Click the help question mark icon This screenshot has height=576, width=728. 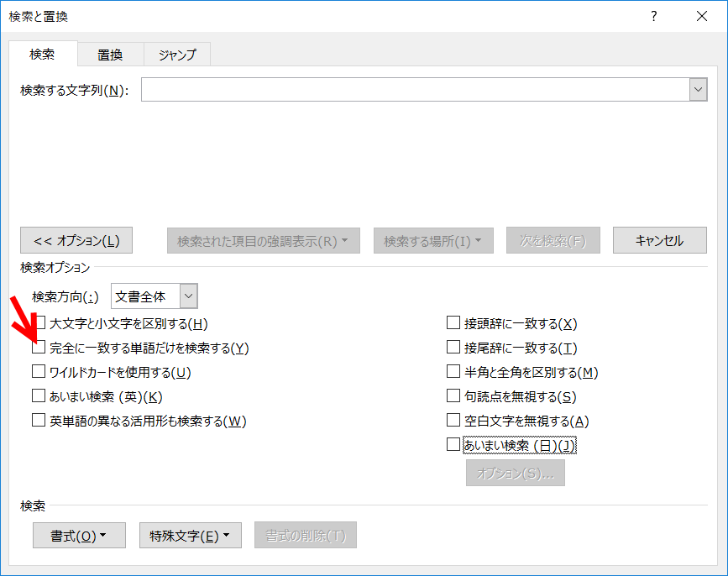click(654, 16)
